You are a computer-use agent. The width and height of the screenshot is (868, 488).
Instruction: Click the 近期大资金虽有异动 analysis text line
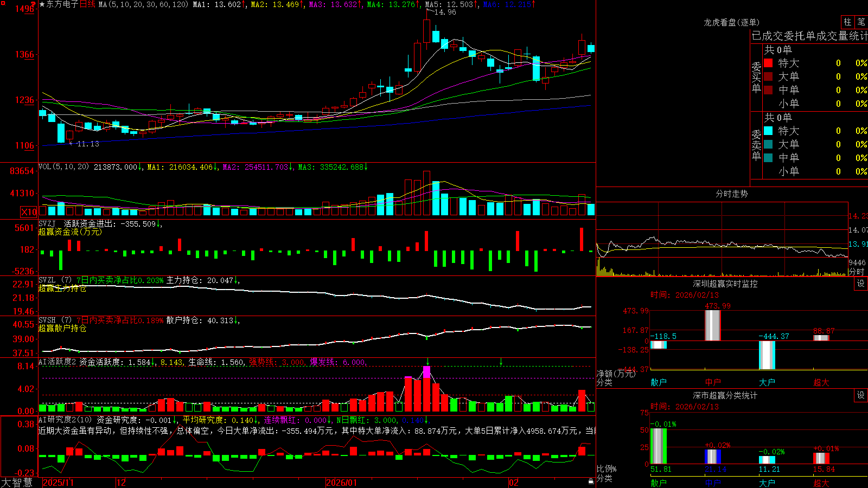pos(317,431)
